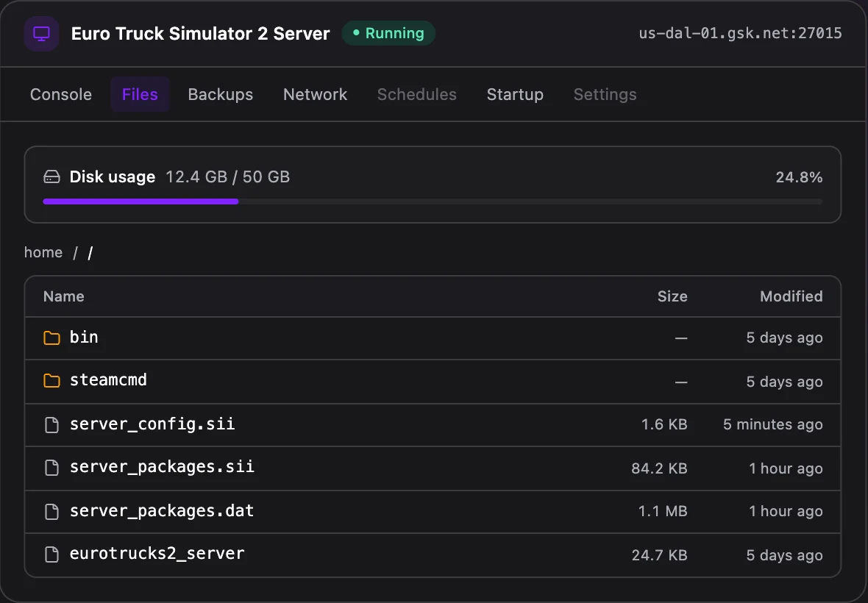The height and width of the screenshot is (603, 868).
Task: Click the 12.4 GB / 50 GB text
Action: coord(227,177)
